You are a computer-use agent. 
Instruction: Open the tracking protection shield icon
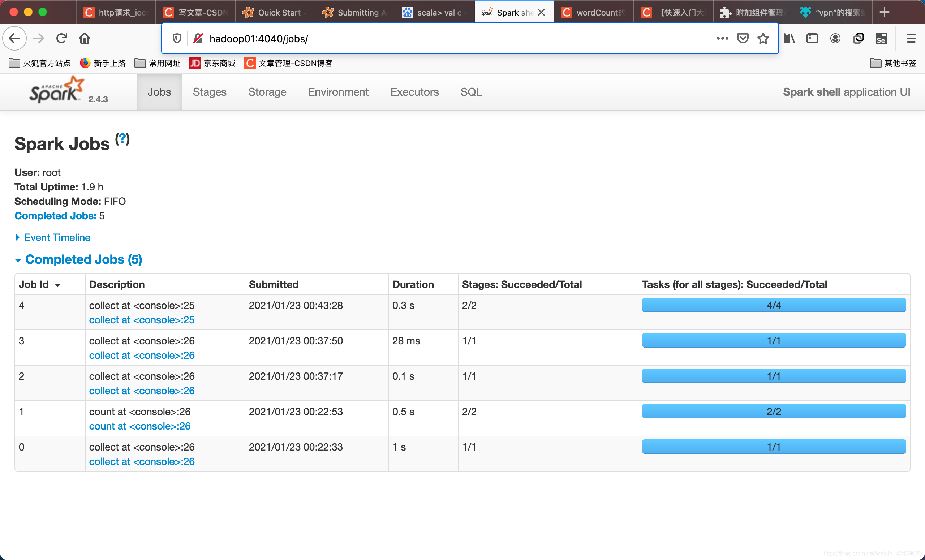tap(177, 38)
